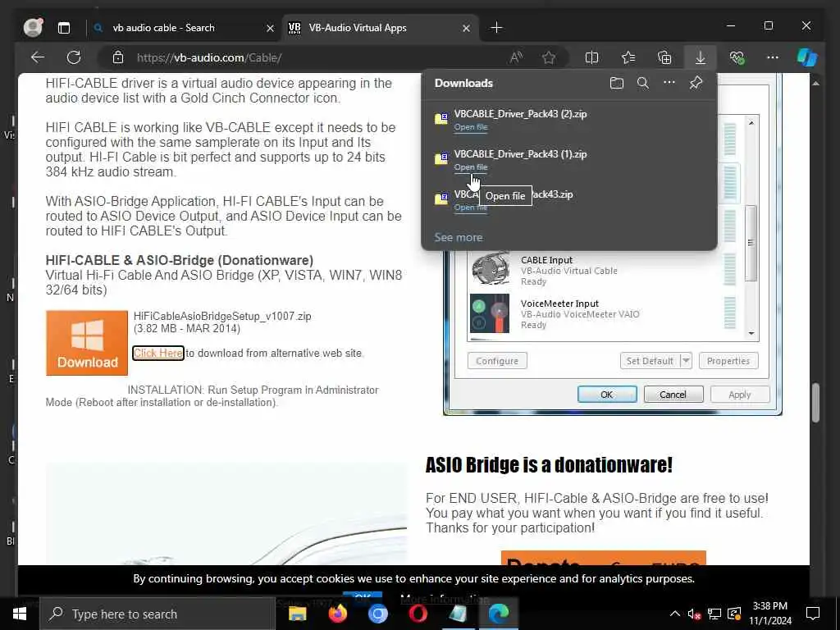
Task: Click the site lock icon in address bar
Action: [118, 57]
